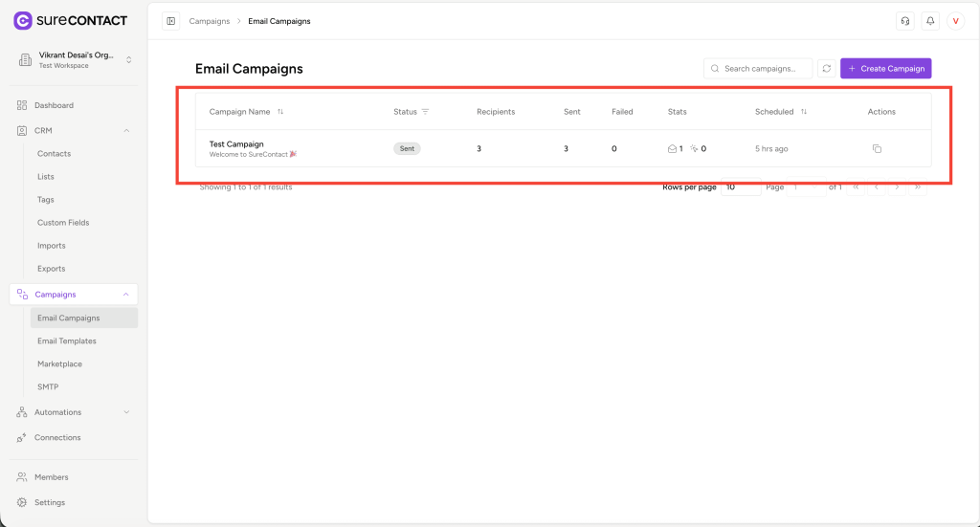Click the clicks stat icon
The height and width of the screenshot is (527, 980).
(x=694, y=148)
